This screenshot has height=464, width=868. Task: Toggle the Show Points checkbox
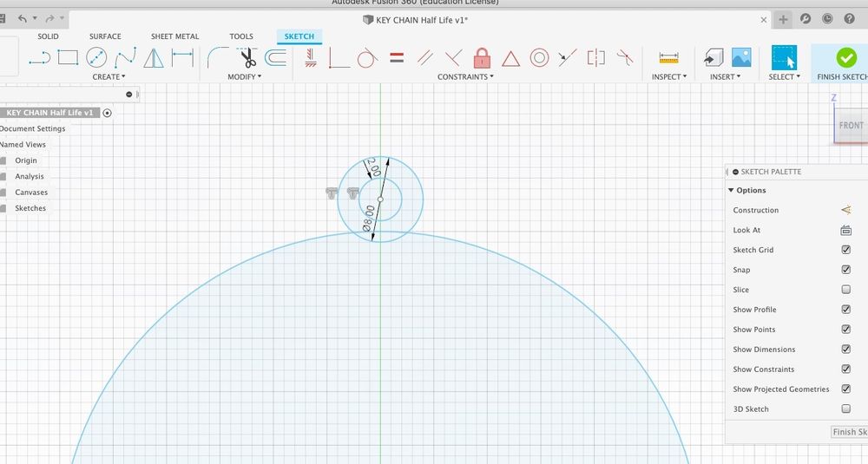[845, 330]
